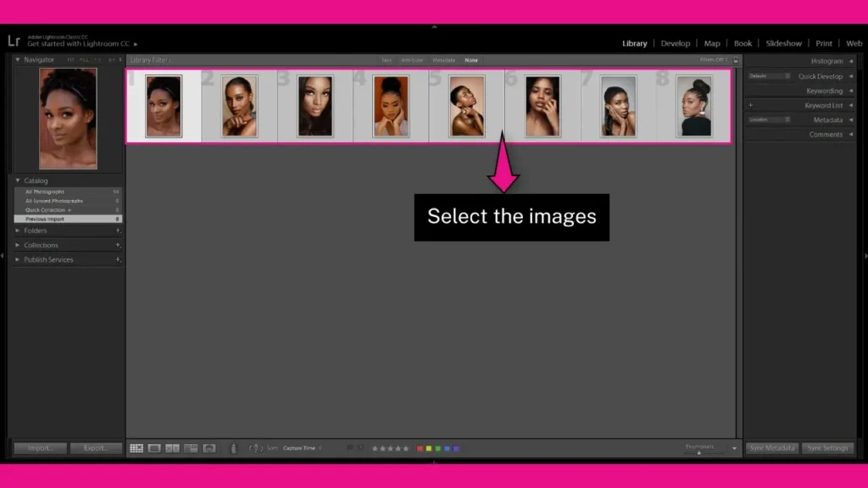
Task: Click the filter lock icon
Action: 736,60
